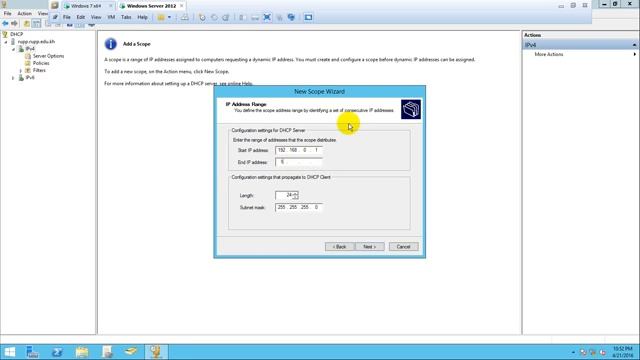Viewport: 640px width, 360px height.
Task: Open the VMware power options dropdown arrow
Action: pos(169,17)
